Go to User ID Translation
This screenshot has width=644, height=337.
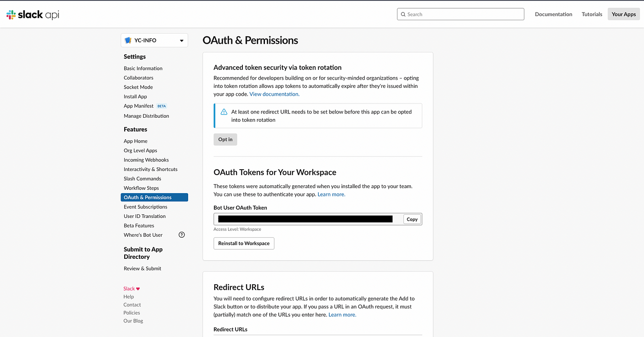click(x=144, y=216)
